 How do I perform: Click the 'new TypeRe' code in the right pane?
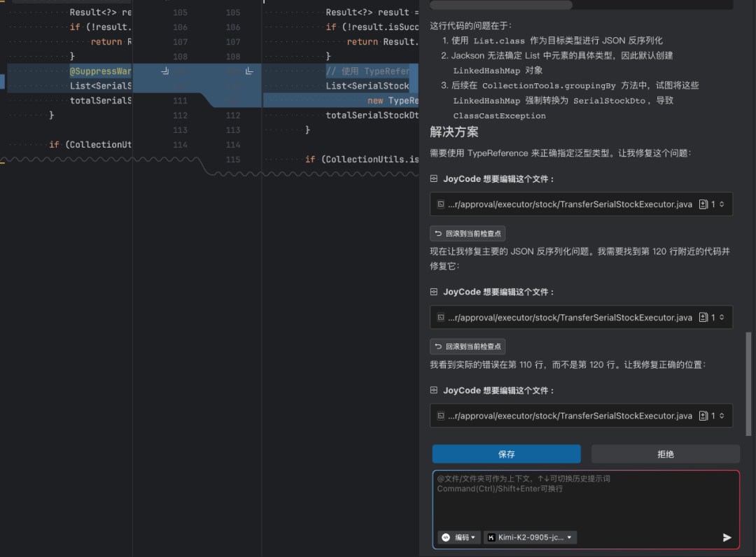coord(393,101)
